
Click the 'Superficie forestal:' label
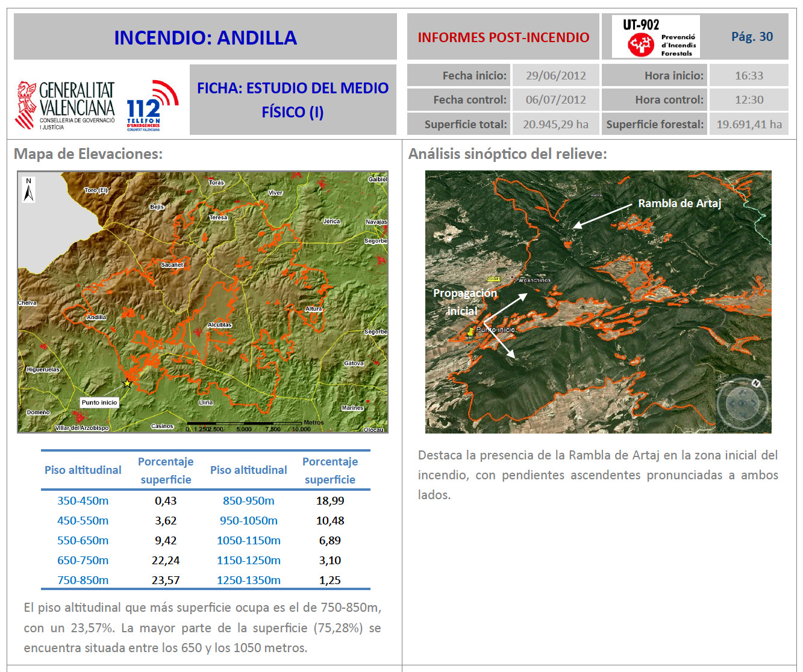(x=655, y=124)
